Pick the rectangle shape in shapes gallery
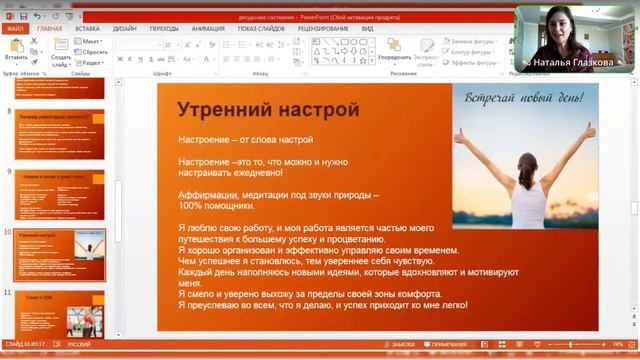The height and width of the screenshot is (360, 640). tap(344, 42)
